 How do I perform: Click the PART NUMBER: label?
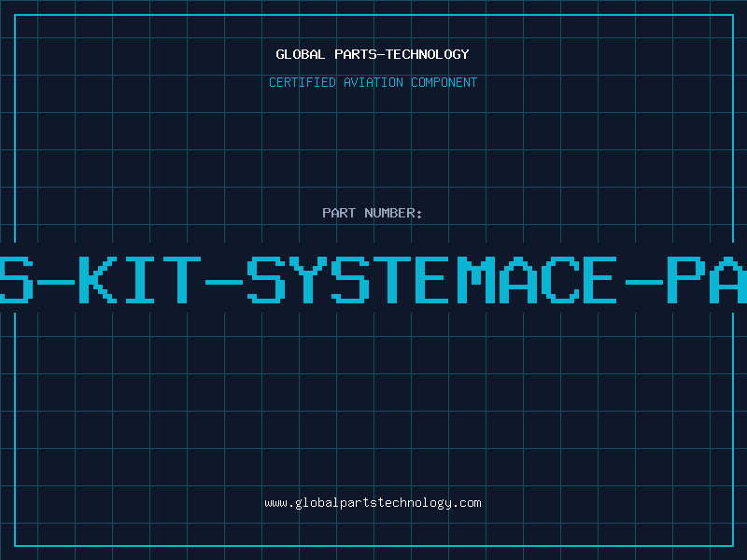373,213
